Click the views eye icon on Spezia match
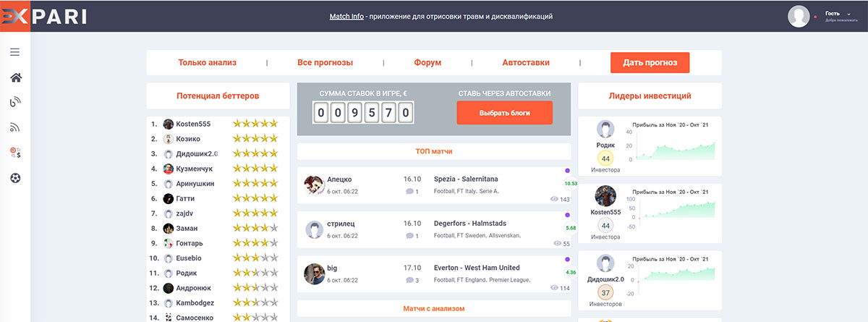Screen dimensions: 868x322 point(555,199)
